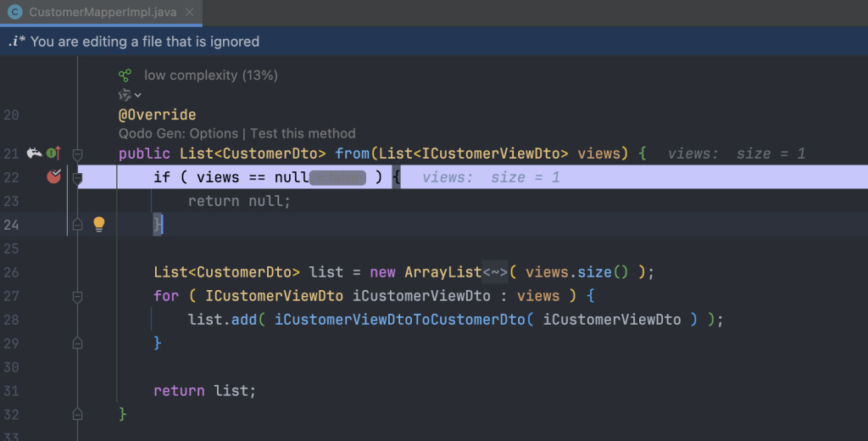Open the yellow lightbulb quick-fix menu
Screen dimensions: 868x441
pos(99,224)
